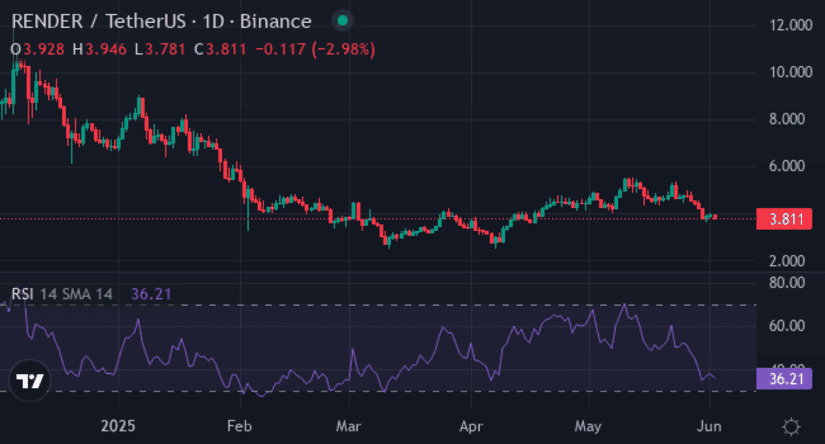Click the RSI 14 SMA 14 legend
825x444 pixels.
(x=62, y=294)
